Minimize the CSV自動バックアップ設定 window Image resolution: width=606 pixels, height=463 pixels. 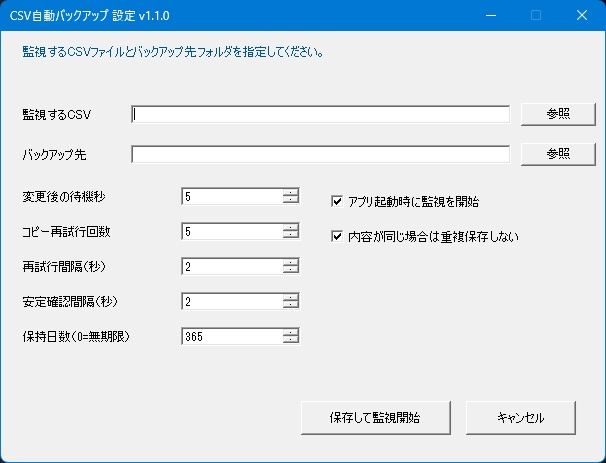tap(491, 15)
